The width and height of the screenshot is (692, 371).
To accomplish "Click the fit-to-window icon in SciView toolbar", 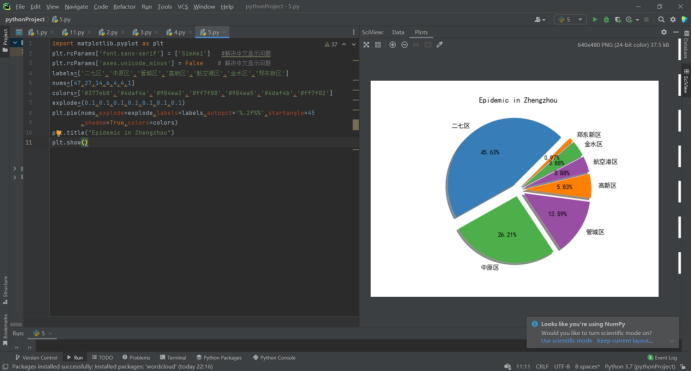I will point(366,45).
